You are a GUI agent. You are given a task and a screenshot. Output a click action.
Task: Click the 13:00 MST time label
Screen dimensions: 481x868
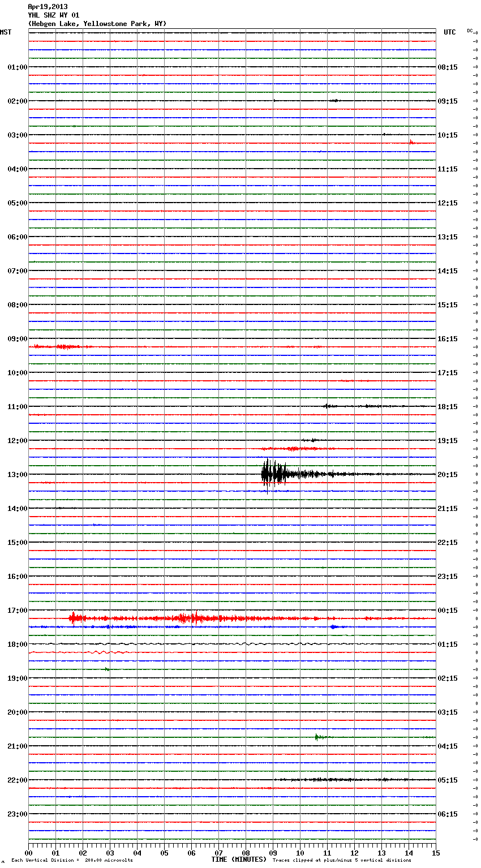coord(17,475)
